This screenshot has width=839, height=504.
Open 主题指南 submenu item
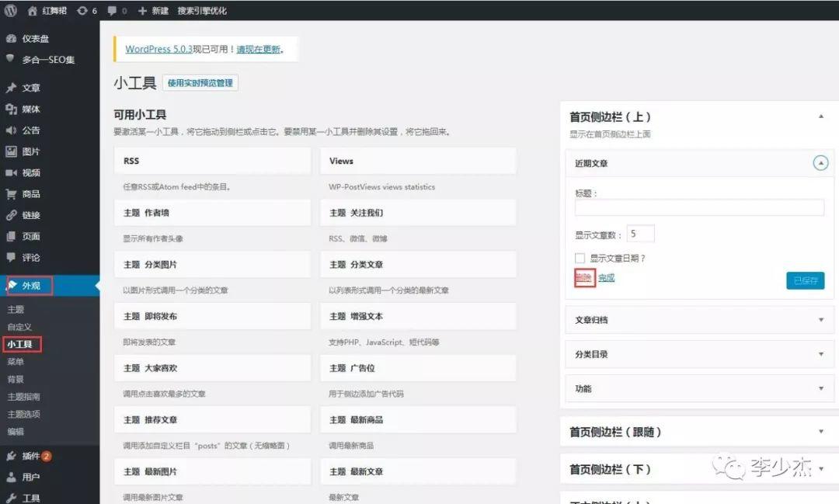coord(23,397)
